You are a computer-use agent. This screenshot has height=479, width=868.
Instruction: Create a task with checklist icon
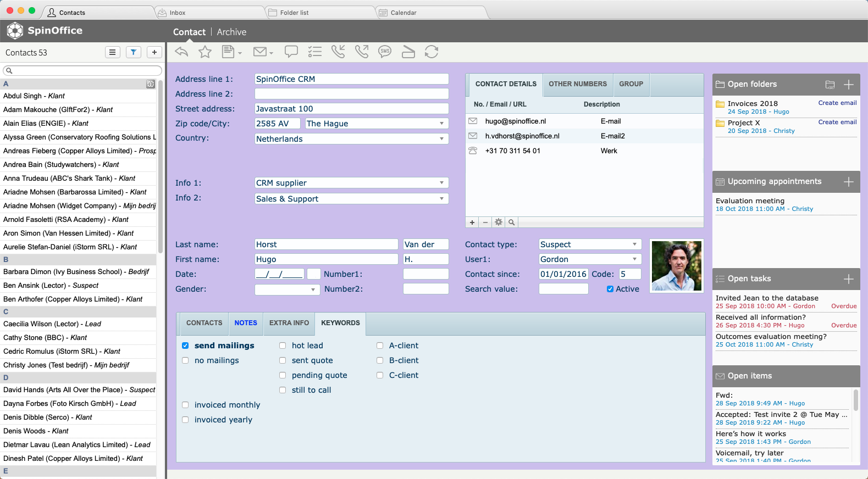(315, 52)
